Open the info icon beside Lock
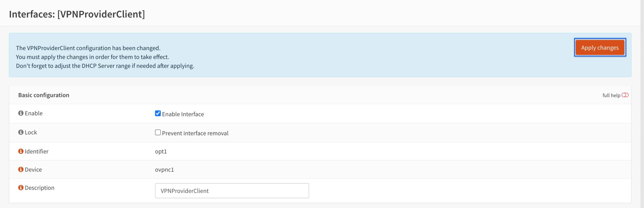 (x=21, y=132)
